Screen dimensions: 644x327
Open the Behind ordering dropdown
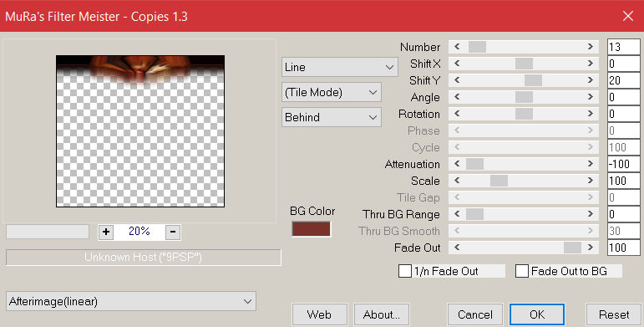332,117
